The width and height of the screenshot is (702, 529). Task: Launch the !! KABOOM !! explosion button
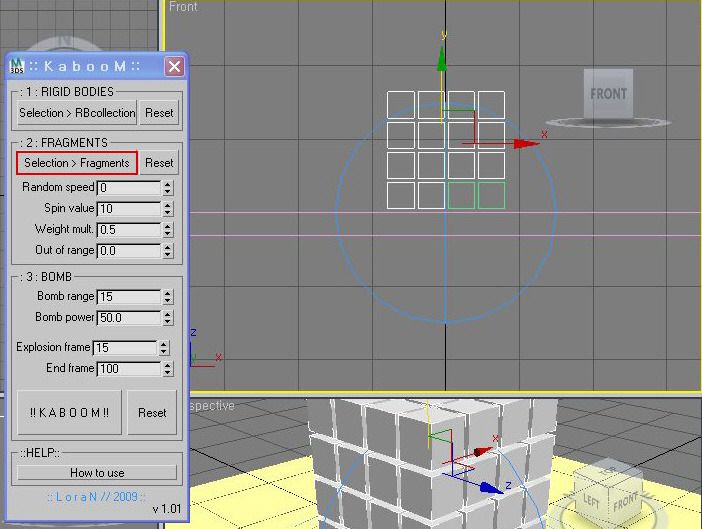[69, 412]
